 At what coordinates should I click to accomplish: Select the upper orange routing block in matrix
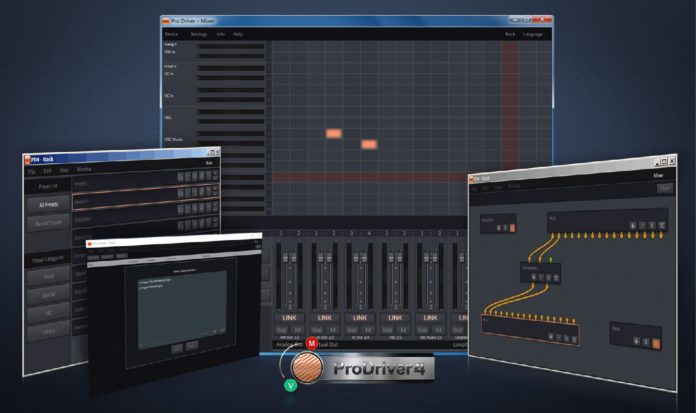(x=333, y=133)
